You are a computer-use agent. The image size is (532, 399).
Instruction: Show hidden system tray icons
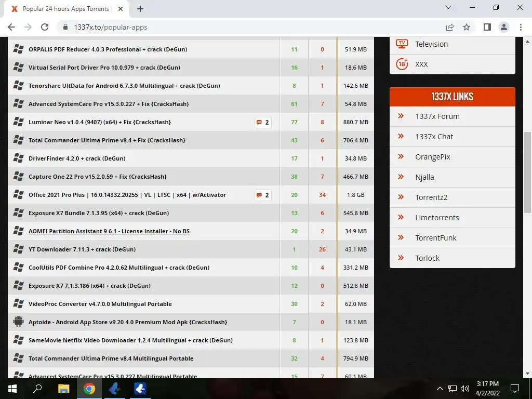coord(440,389)
